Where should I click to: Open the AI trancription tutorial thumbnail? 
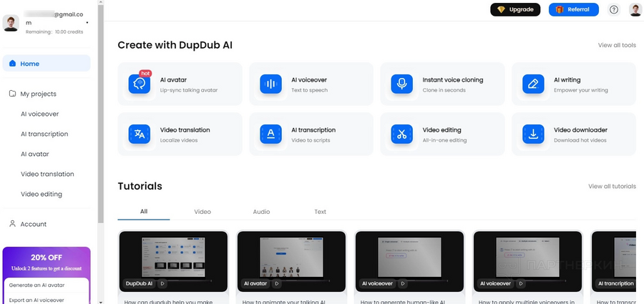click(x=613, y=261)
